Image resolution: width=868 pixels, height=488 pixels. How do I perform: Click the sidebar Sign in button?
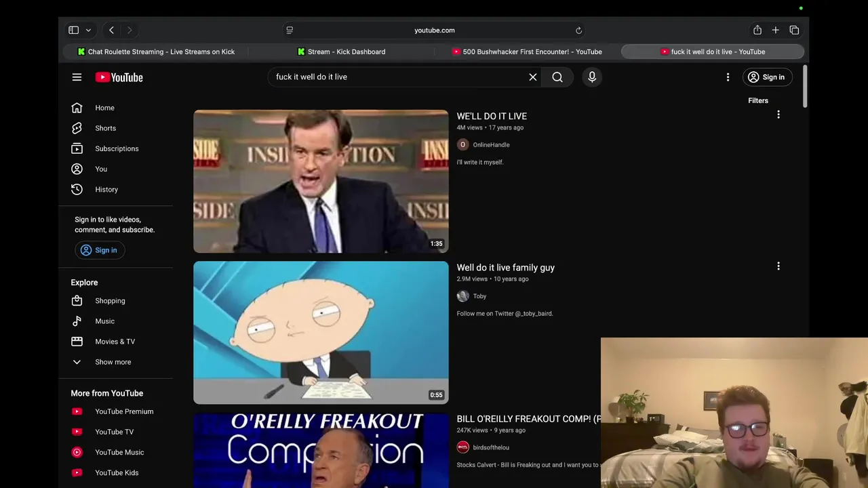[99, 250]
